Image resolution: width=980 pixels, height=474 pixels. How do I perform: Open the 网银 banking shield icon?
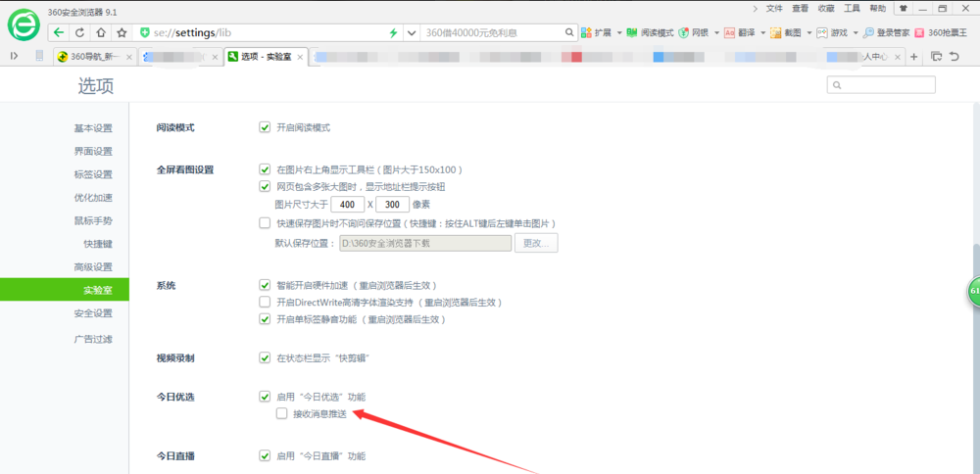click(x=683, y=33)
